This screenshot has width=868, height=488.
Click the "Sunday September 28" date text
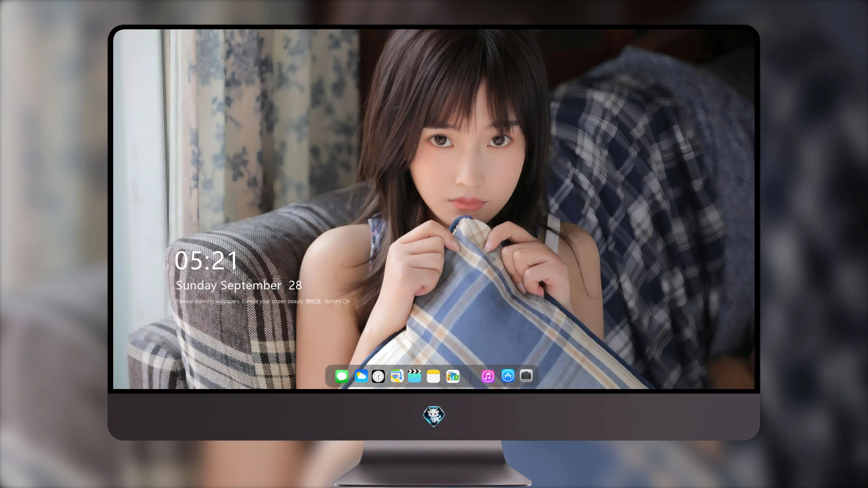tap(239, 285)
